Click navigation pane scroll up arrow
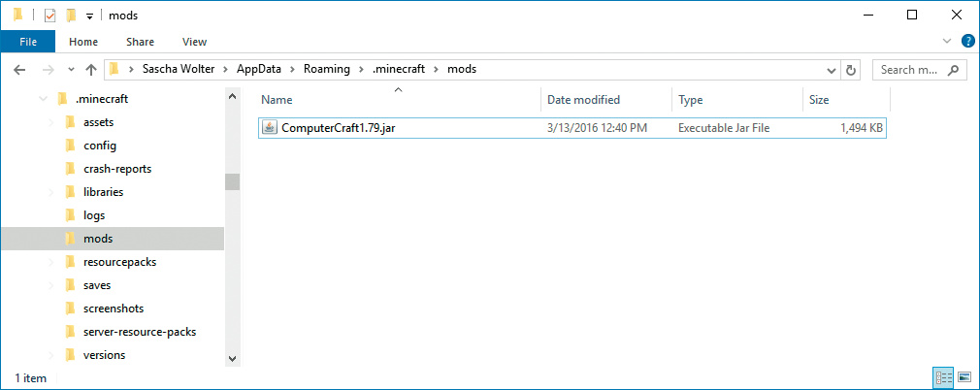 pos(232,96)
